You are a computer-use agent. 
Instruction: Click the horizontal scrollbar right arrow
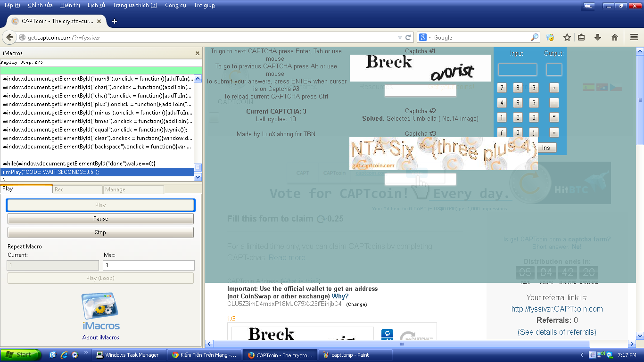coord(632,344)
